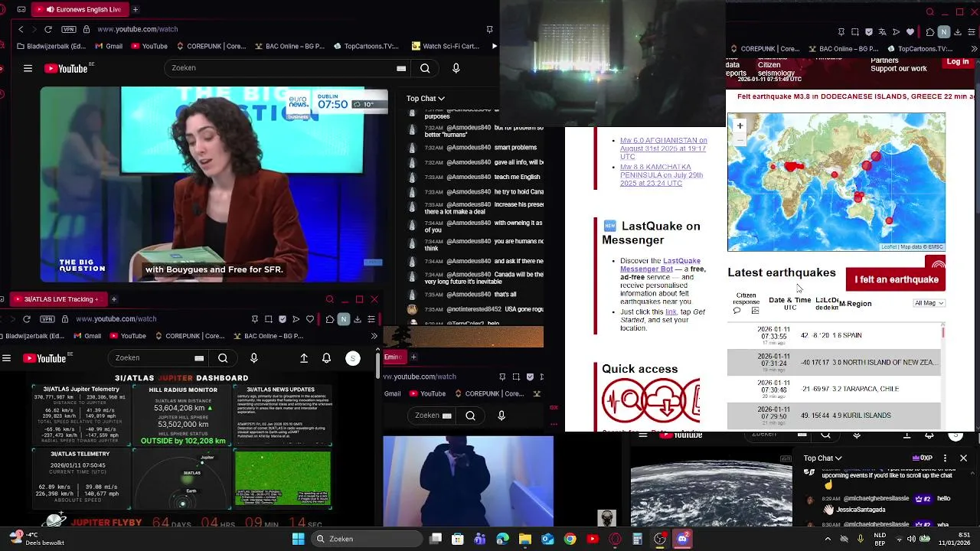Screen dimensions: 980x551
Task: Open YouTube guide menu in Euronews window
Action: point(28,68)
